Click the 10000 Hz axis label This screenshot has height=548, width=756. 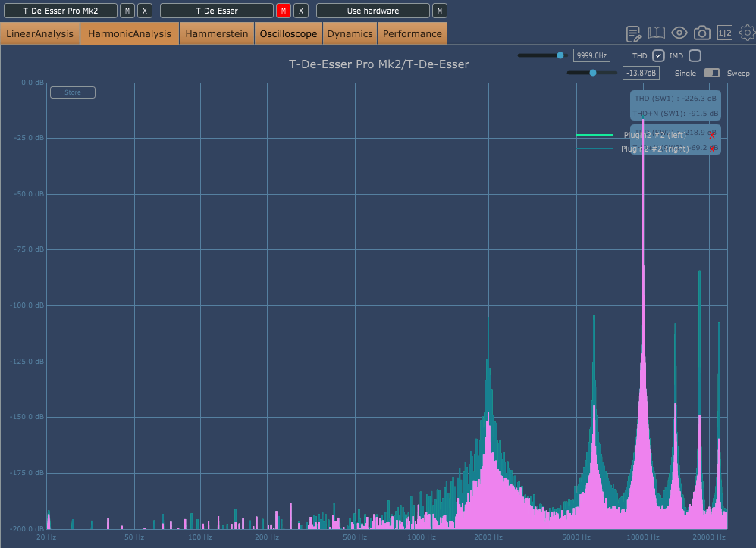(x=643, y=537)
